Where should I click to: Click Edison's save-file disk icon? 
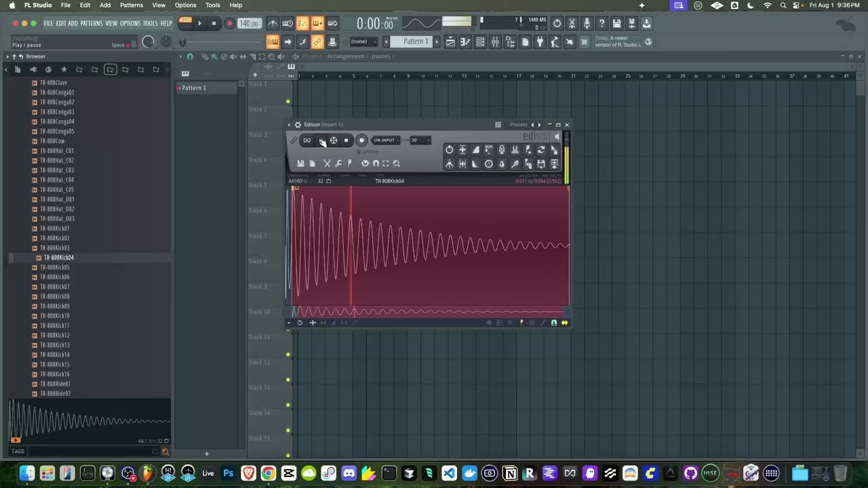pyautogui.click(x=300, y=163)
